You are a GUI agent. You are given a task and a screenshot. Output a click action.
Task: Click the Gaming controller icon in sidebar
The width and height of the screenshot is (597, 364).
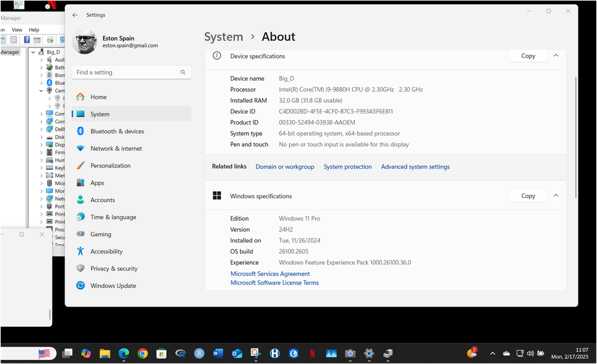80,234
